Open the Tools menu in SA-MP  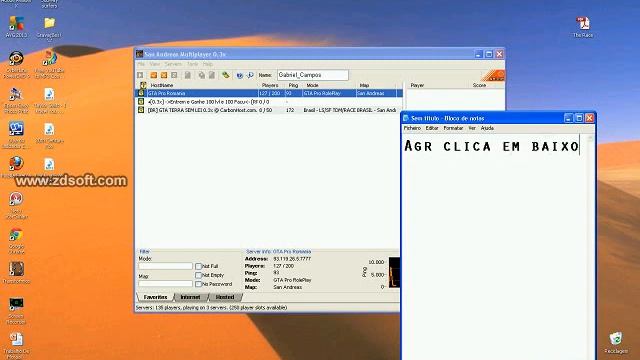pos(192,64)
